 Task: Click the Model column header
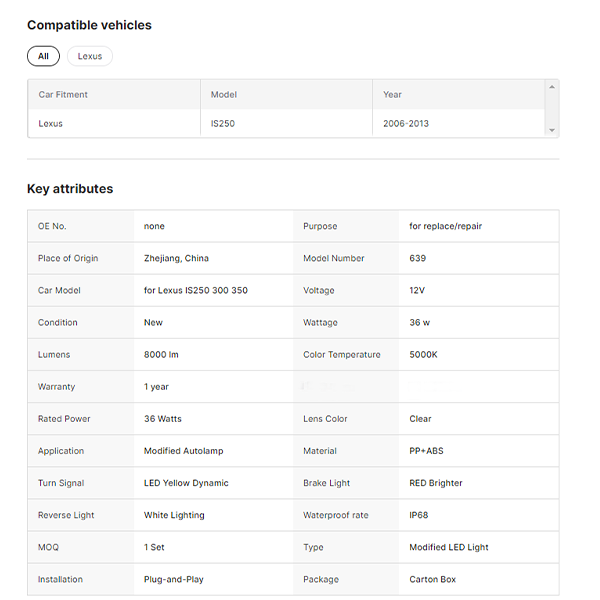click(x=223, y=95)
